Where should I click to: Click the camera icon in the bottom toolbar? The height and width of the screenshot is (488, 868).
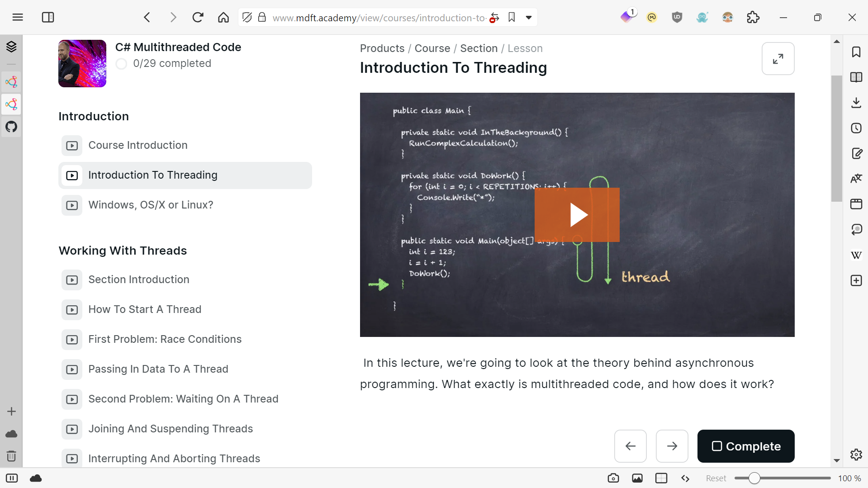coord(613,478)
